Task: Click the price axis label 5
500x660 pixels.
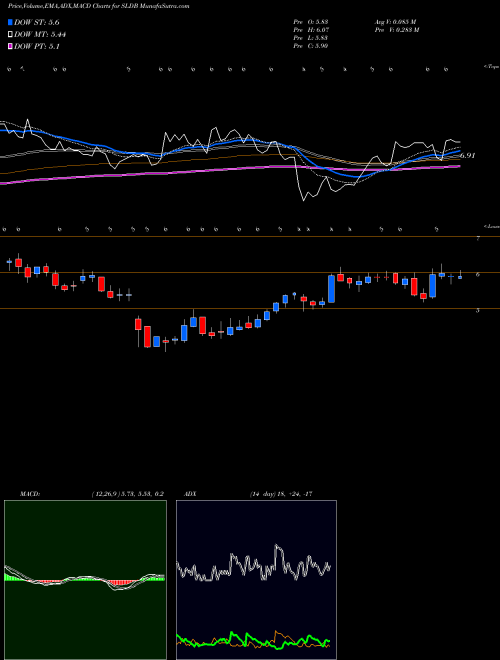Action: 478,311
